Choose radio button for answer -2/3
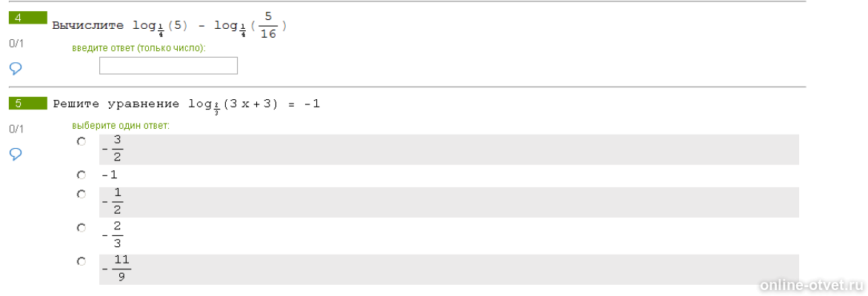Screen dimensions: 868x296 (x=81, y=227)
